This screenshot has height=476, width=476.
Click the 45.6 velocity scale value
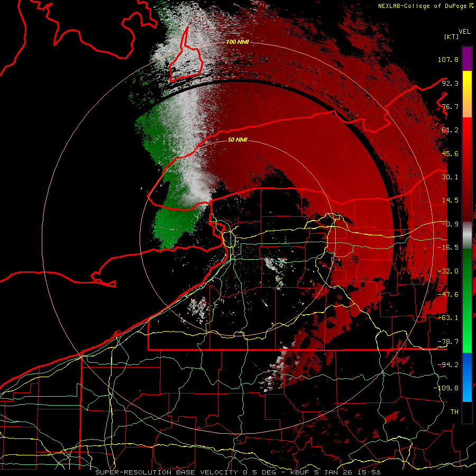click(x=450, y=153)
